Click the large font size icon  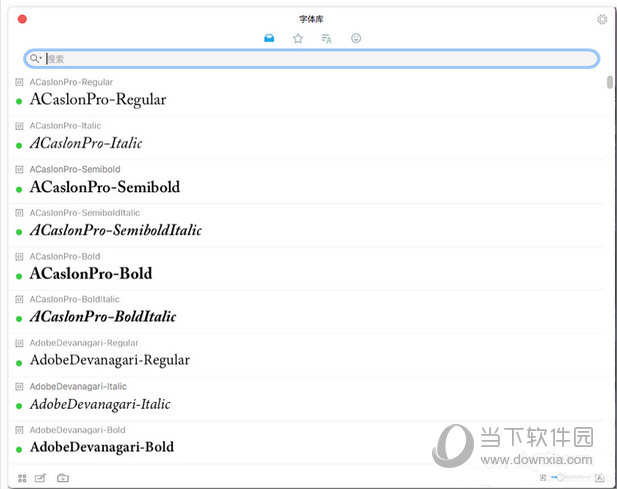[x=599, y=478]
